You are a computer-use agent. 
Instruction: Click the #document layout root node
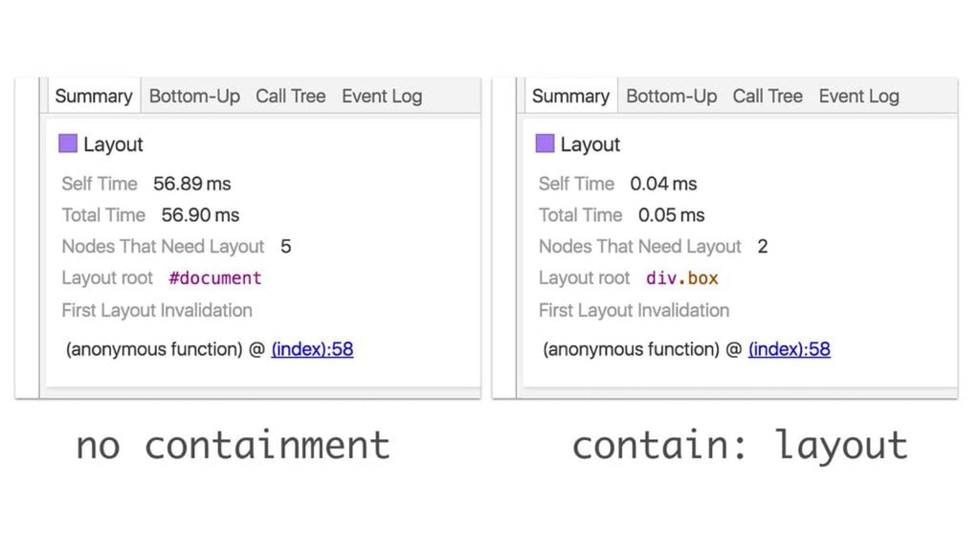coord(214,278)
